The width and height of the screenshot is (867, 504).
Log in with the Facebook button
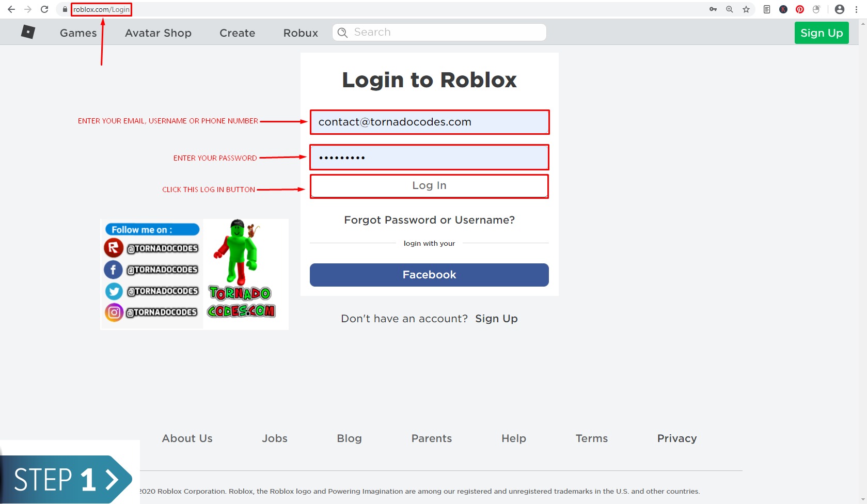click(429, 275)
